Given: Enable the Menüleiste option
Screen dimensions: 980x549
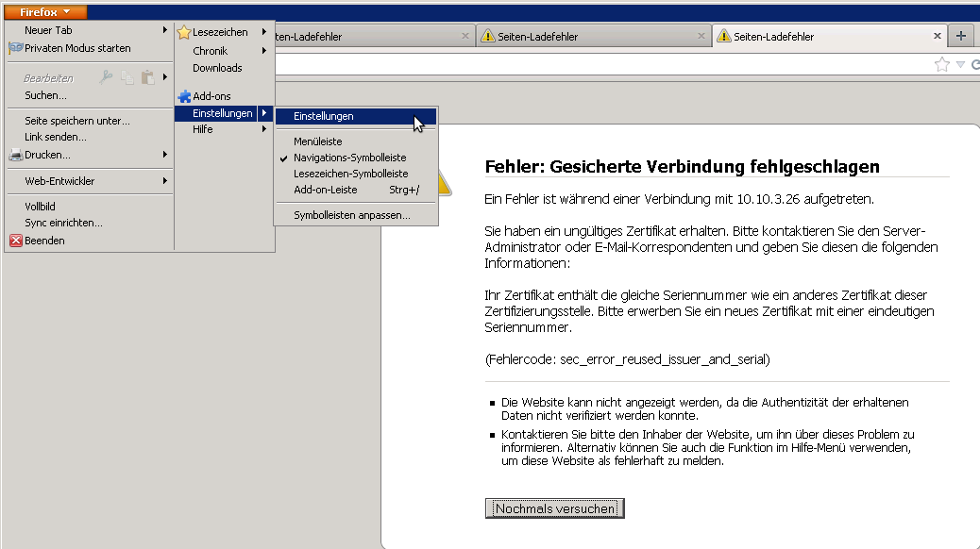Looking at the screenshot, I should [317, 141].
